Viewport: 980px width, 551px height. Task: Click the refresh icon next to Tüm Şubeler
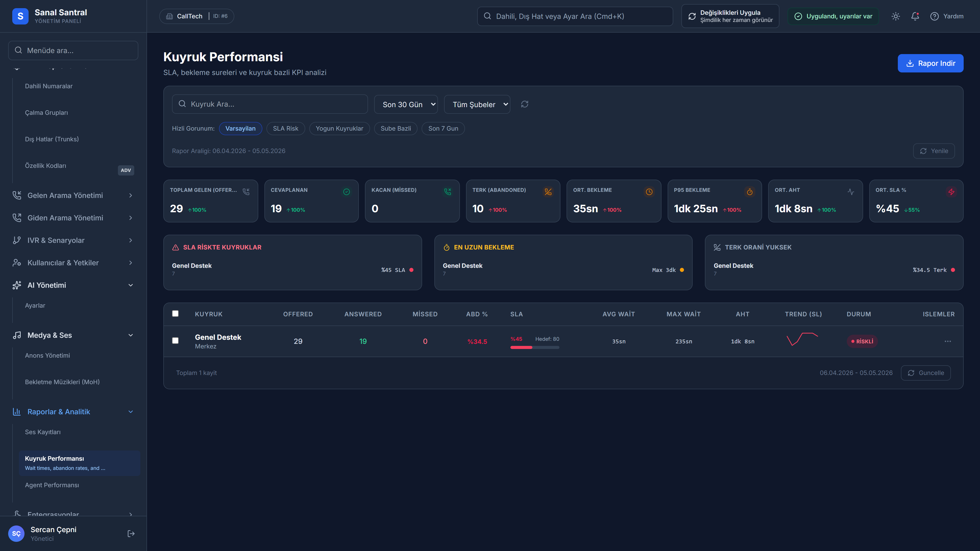[525, 104]
